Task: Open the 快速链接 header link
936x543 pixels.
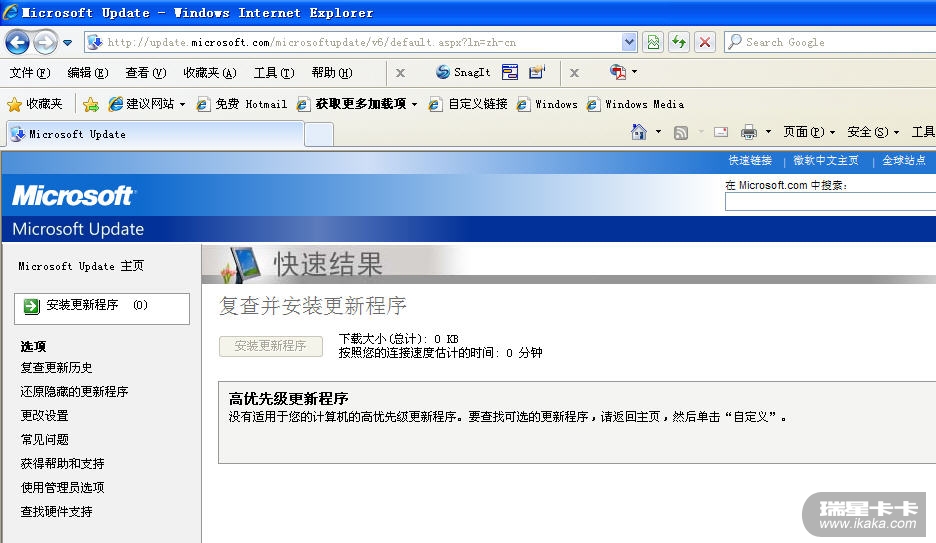Action: (750, 161)
